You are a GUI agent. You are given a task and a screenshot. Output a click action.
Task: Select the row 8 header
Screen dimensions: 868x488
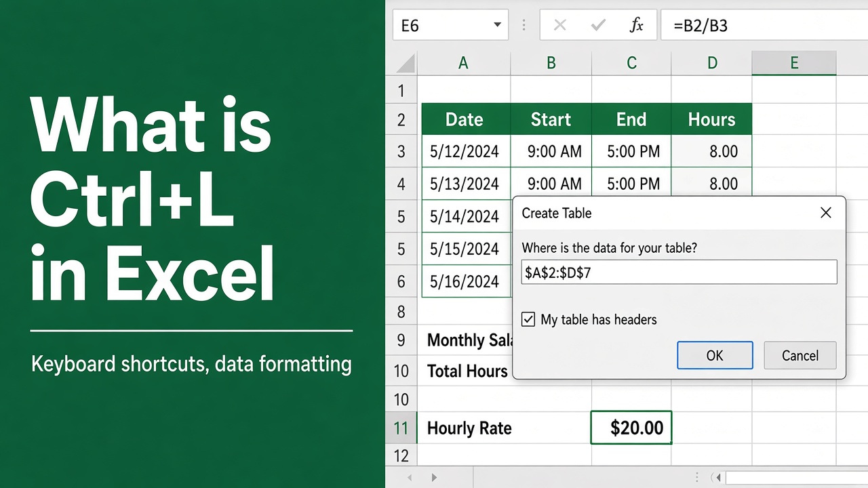tap(401, 312)
